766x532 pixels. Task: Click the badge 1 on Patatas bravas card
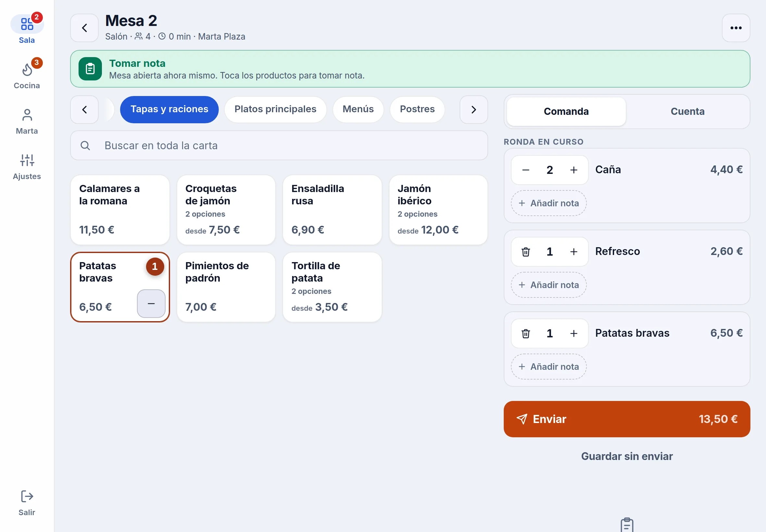155,267
